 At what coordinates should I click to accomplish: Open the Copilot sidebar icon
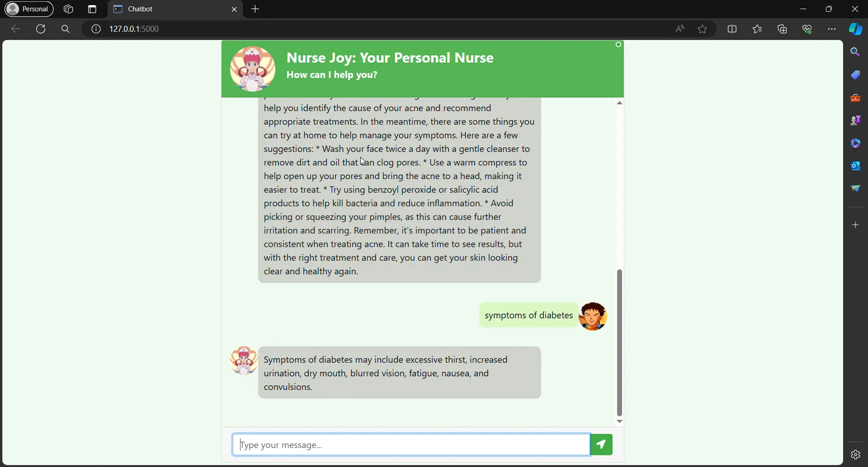pyautogui.click(x=856, y=29)
